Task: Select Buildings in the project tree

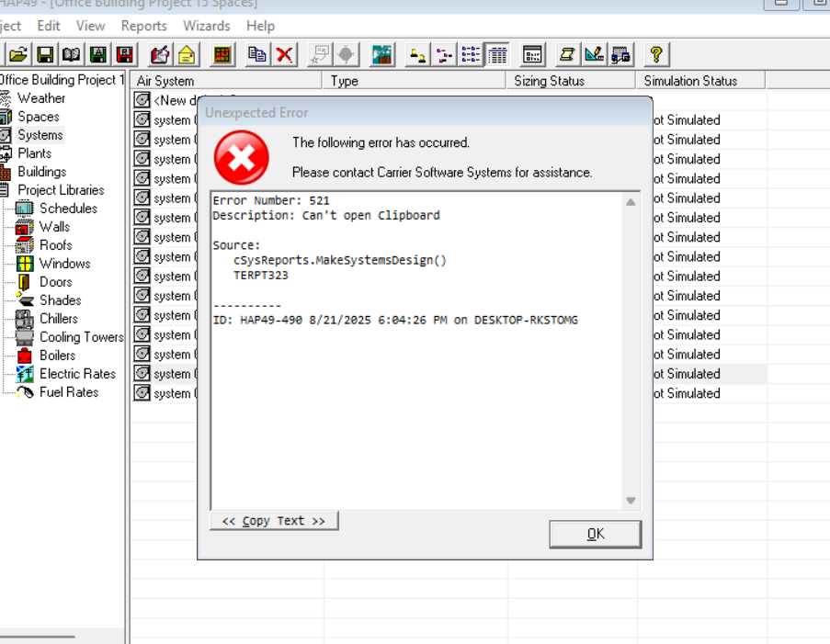Action: pos(41,172)
